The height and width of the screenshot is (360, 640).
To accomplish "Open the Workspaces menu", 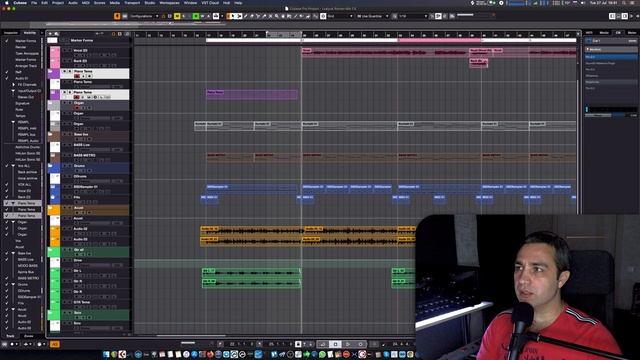I will (x=169, y=2).
